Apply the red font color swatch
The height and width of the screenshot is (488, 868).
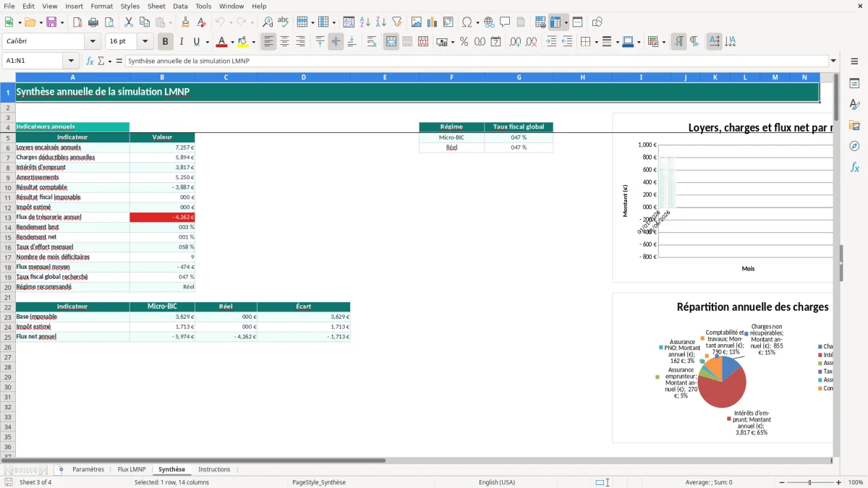coord(221,42)
